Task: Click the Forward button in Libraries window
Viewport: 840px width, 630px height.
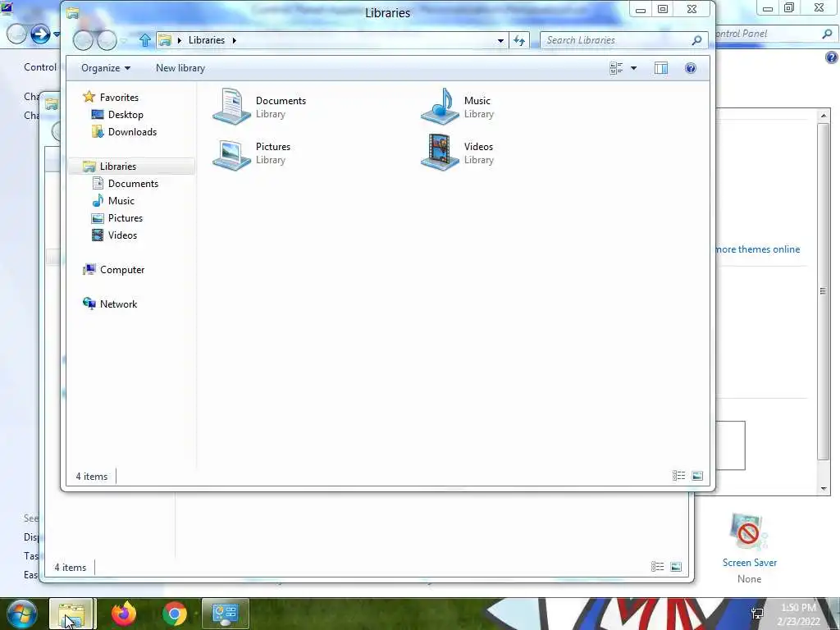Action: (107, 40)
